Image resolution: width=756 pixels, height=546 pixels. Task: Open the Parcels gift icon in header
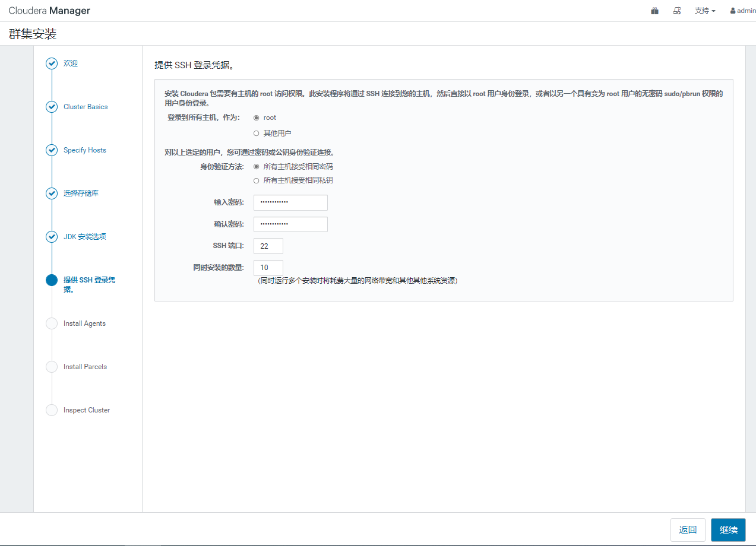(x=654, y=10)
